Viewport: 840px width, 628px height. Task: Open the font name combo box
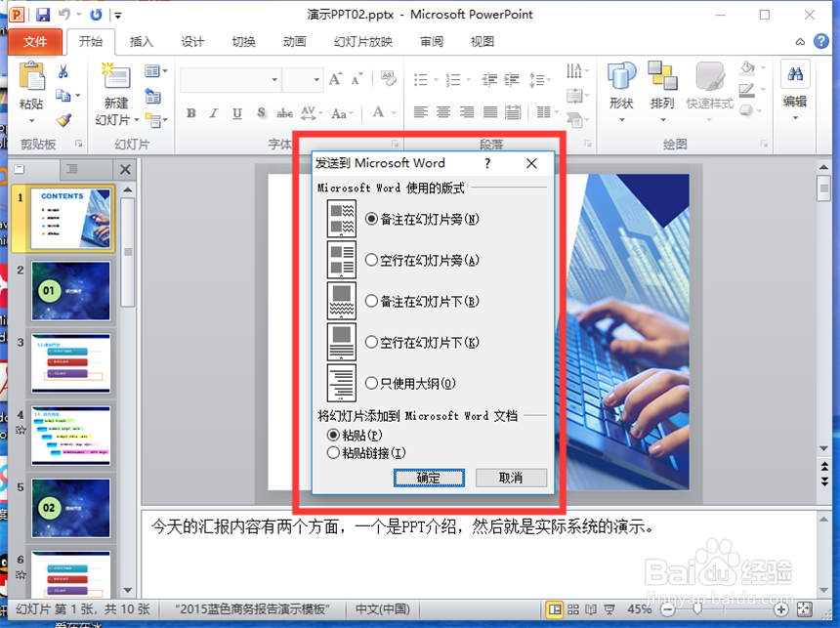tap(231, 80)
